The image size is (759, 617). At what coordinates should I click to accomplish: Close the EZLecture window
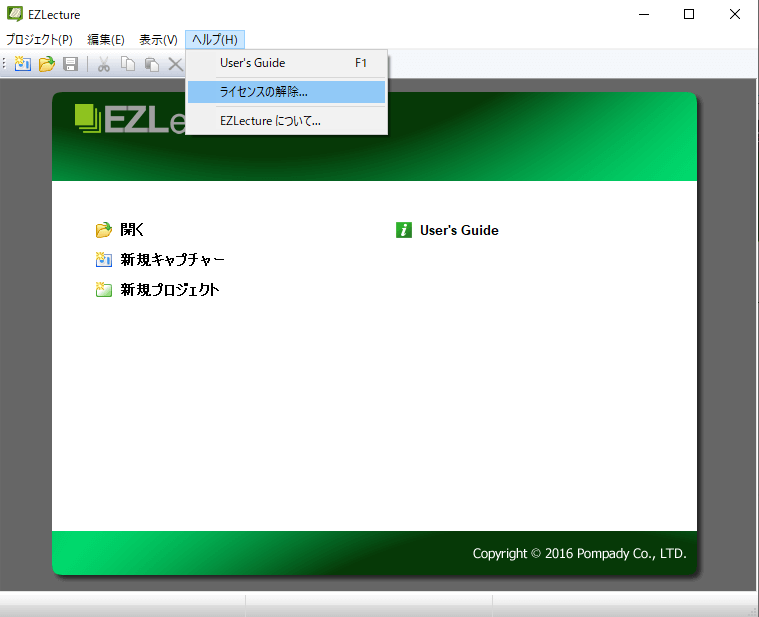pyautogui.click(x=734, y=15)
